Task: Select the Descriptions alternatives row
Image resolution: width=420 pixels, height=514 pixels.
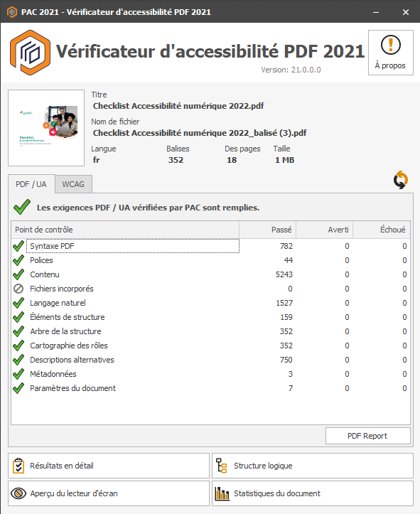Action: (x=210, y=360)
